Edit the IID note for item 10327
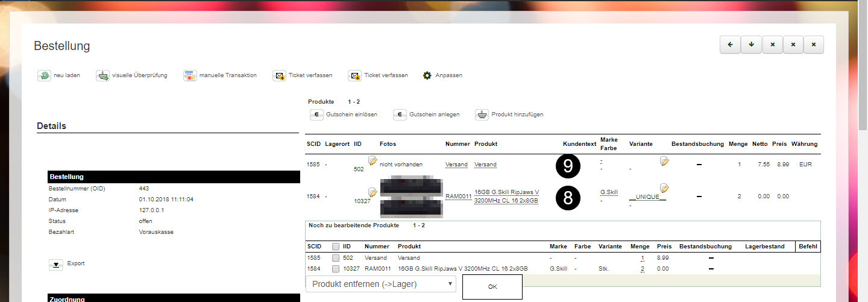Viewport: 868px width, 302px height. point(373,192)
